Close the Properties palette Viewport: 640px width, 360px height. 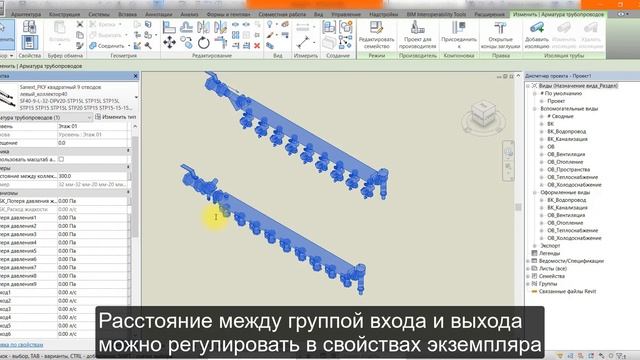136,76
